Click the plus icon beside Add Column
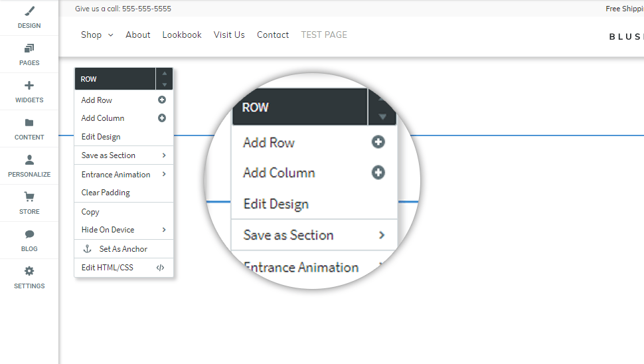The image size is (644, 364). point(161,118)
